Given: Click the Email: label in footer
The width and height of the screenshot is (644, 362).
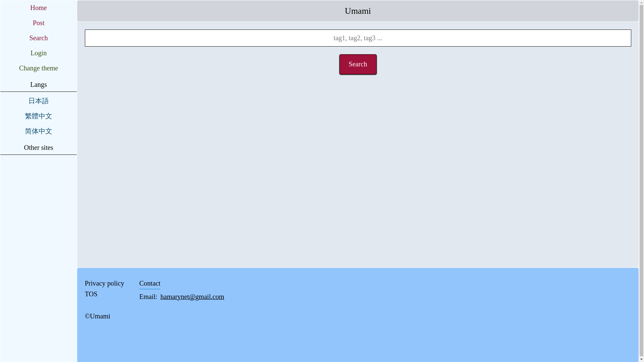Looking at the screenshot, I should pyautogui.click(x=148, y=297).
